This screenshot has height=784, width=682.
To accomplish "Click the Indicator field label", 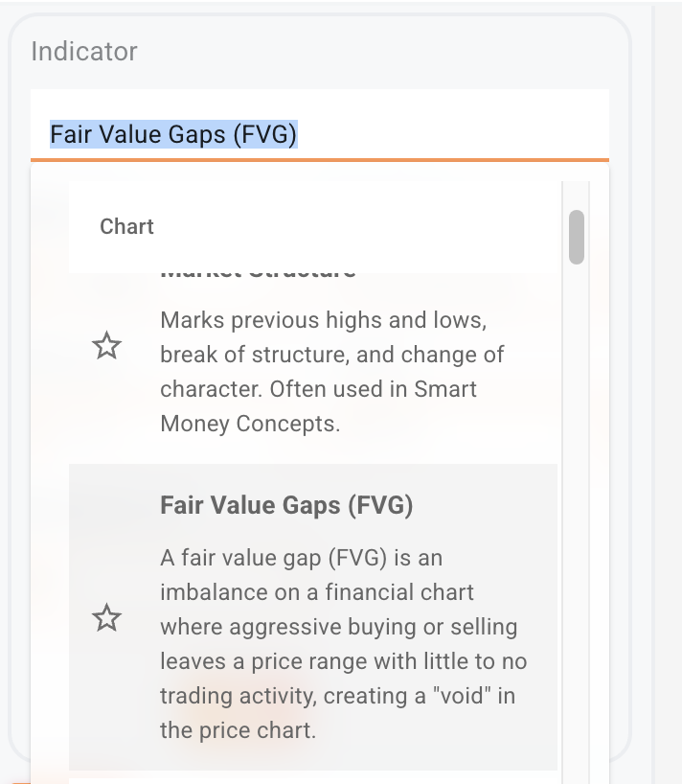I will pyautogui.click(x=84, y=51).
